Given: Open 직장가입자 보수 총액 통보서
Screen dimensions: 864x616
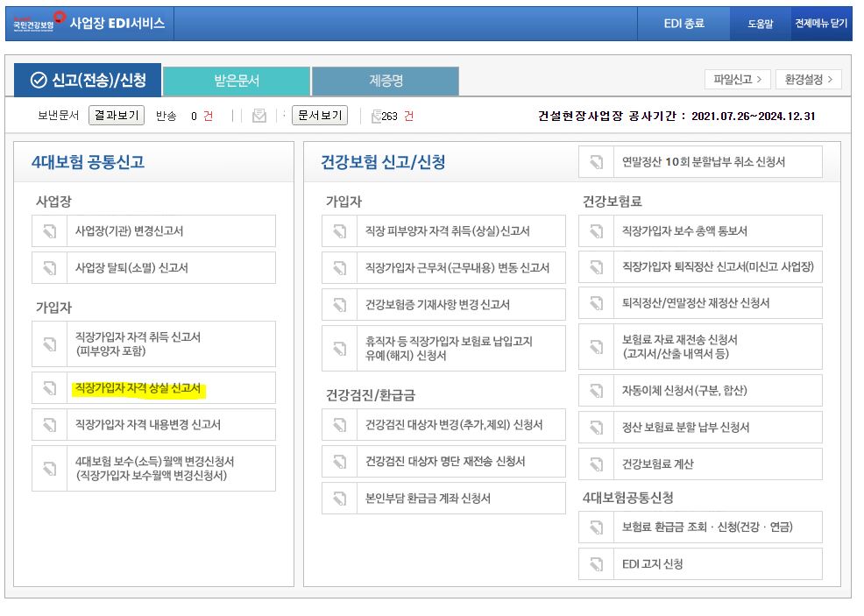Looking at the screenshot, I should (x=700, y=231).
